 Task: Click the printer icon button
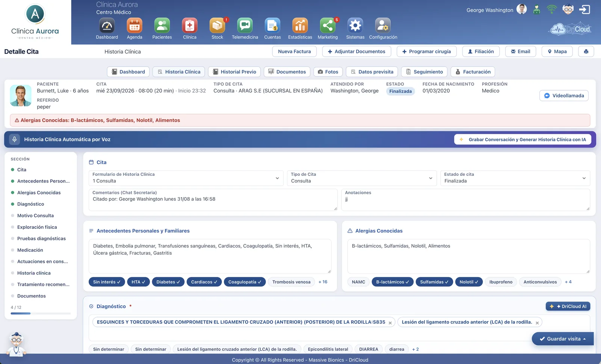tap(586, 51)
